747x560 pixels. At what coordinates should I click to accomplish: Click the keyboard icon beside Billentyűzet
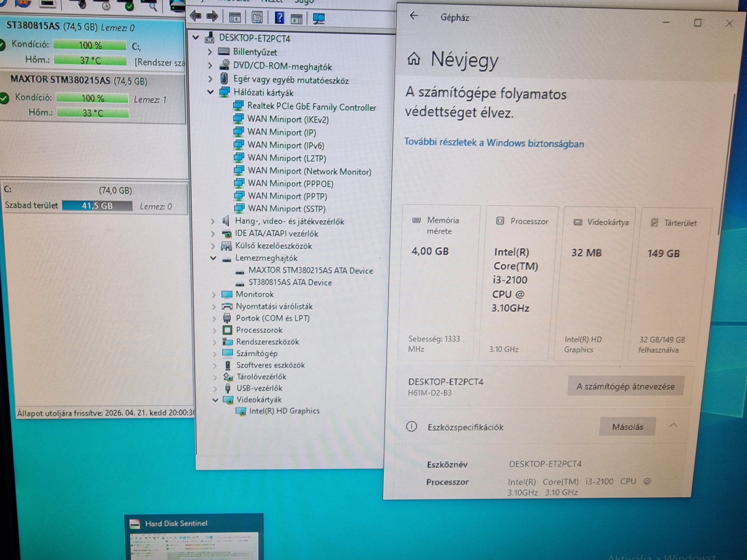(x=224, y=52)
